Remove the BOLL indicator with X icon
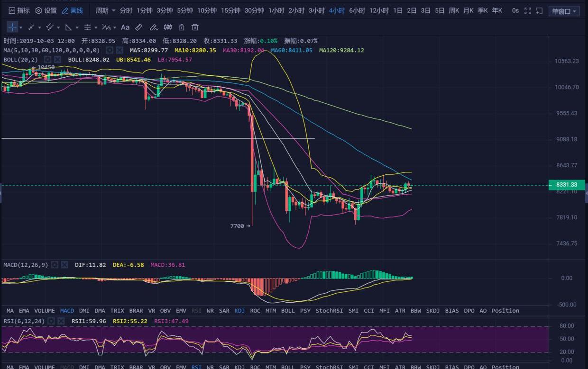 pos(57,60)
